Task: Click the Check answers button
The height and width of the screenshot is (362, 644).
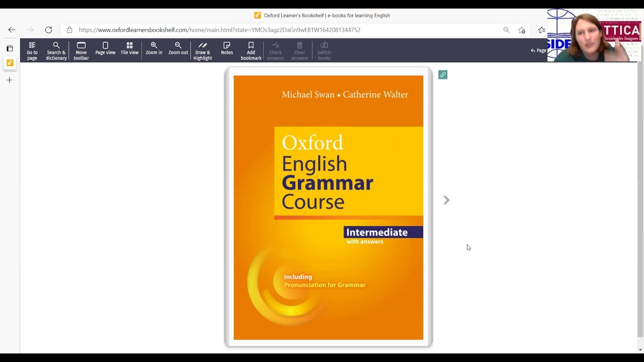Action: tap(276, 51)
